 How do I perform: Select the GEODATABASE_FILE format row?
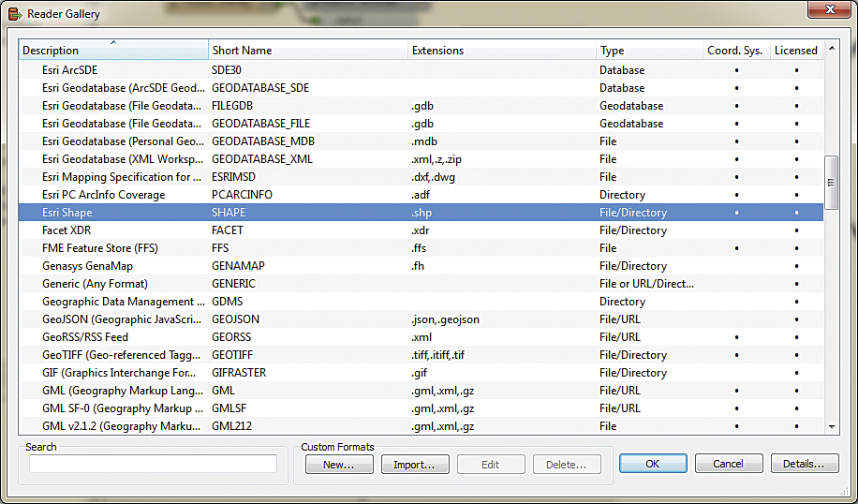tap(421, 123)
